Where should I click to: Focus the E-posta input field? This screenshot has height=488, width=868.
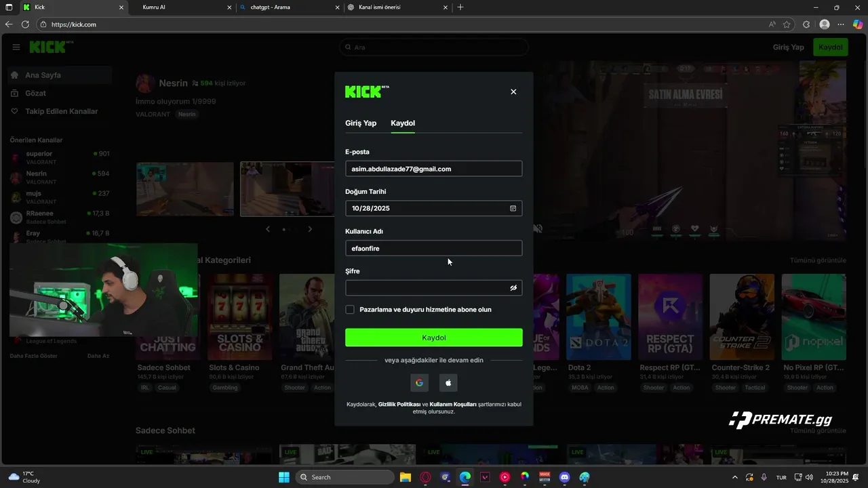(434, 169)
